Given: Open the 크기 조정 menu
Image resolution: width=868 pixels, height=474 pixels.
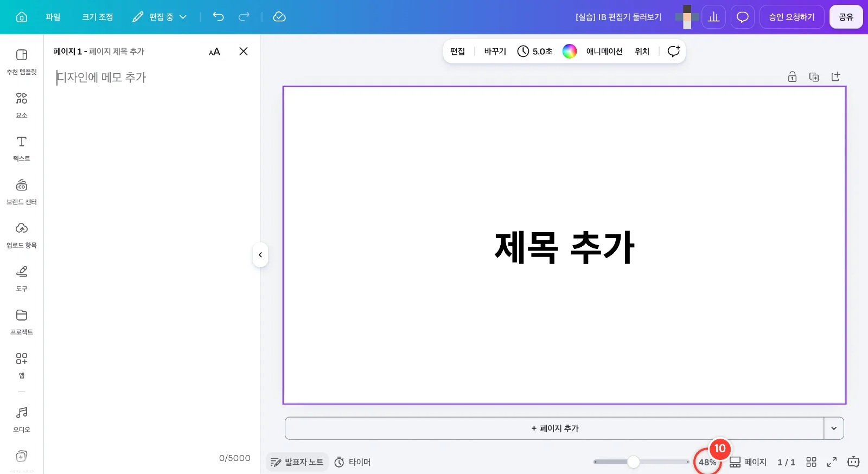Looking at the screenshot, I should tap(98, 17).
